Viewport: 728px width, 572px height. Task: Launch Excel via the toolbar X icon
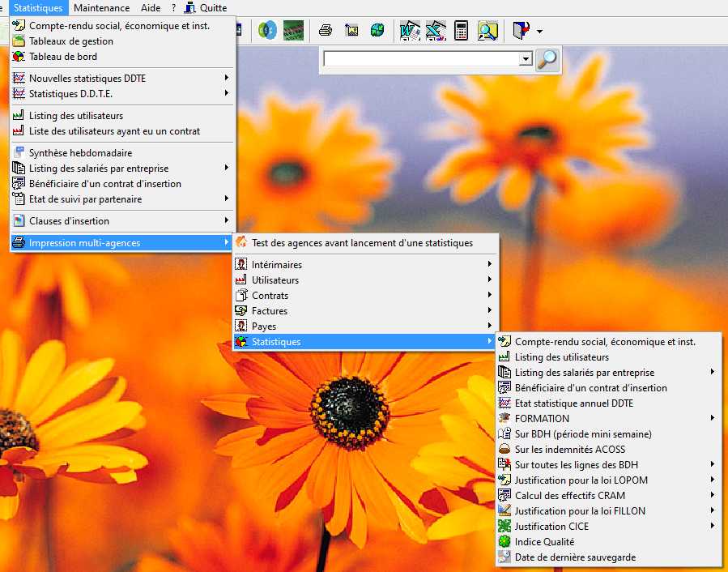pyautogui.click(x=436, y=31)
